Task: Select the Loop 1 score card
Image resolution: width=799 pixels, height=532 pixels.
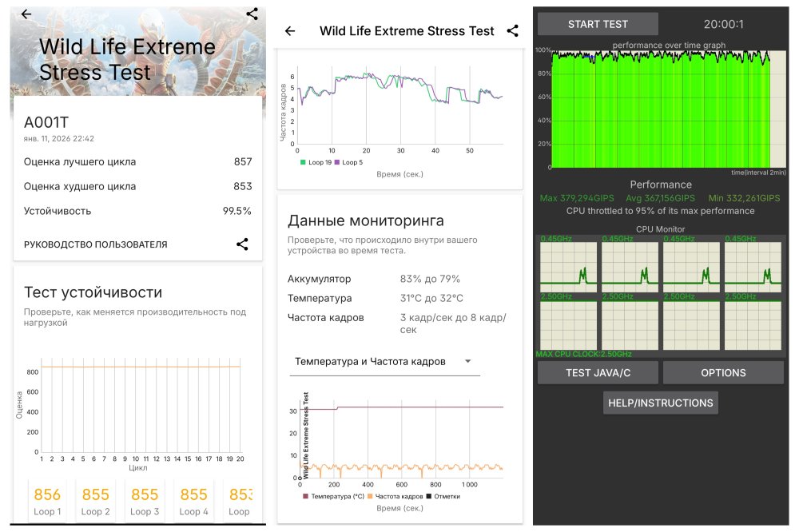Action: coord(47,501)
